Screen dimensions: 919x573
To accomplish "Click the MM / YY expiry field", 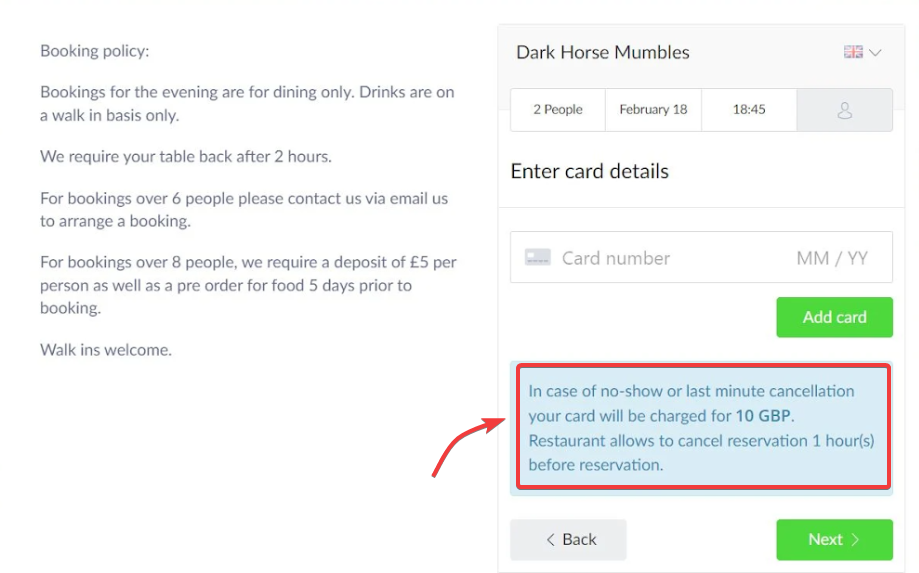I will tap(832, 258).
